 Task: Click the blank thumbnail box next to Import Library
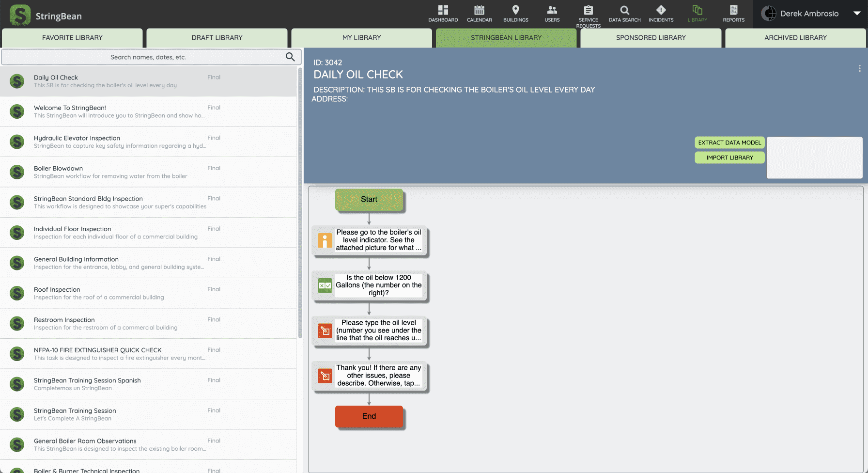coord(814,158)
